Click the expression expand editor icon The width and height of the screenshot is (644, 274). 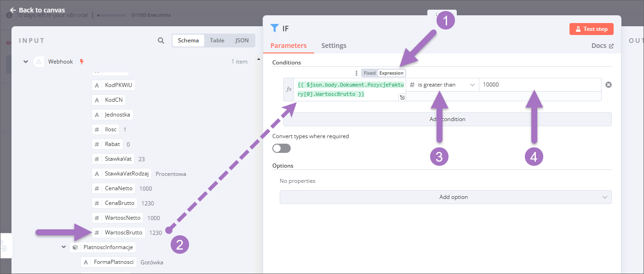click(x=402, y=97)
